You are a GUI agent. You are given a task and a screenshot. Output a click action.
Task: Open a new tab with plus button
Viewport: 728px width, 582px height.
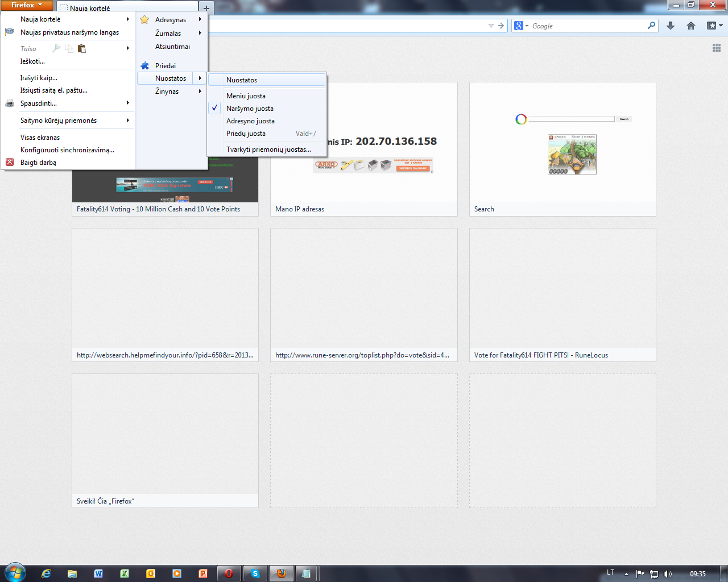[206, 8]
